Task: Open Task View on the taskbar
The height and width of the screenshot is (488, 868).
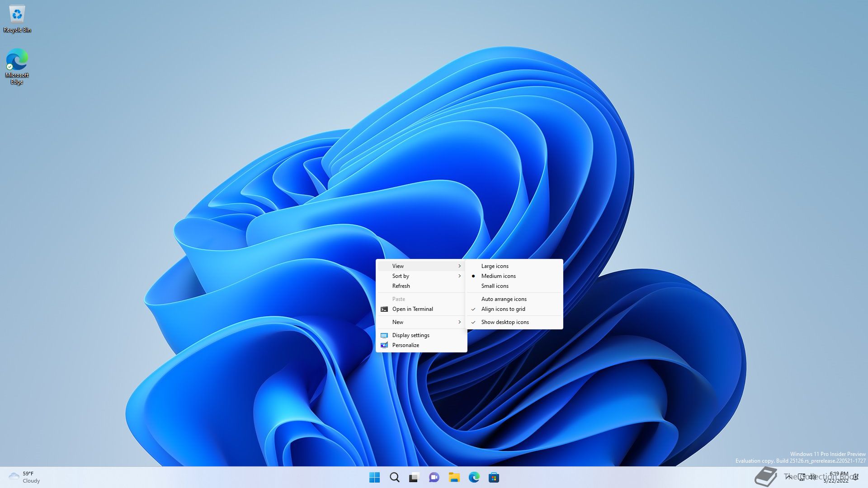Action: click(414, 477)
